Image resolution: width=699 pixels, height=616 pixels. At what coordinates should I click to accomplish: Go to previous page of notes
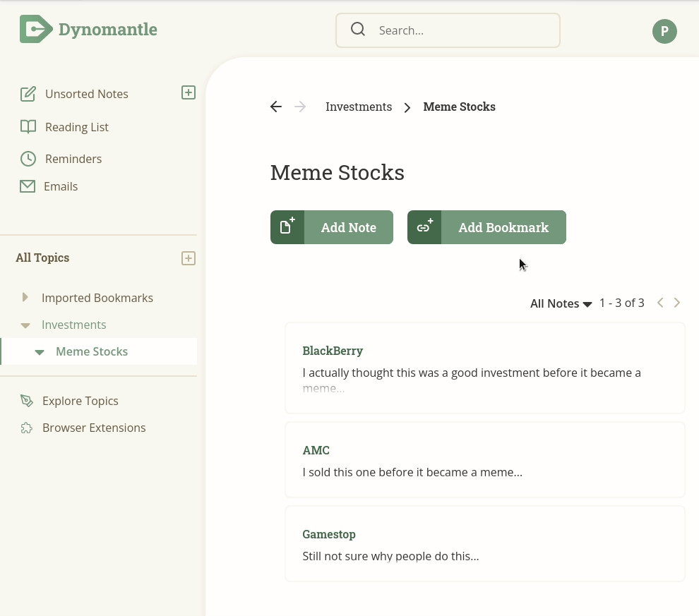click(x=660, y=303)
